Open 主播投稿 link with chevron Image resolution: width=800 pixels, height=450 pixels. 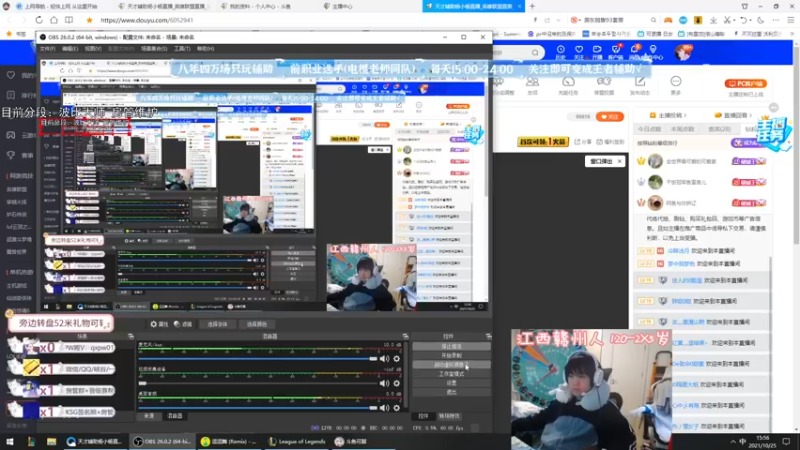[x=668, y=115]
